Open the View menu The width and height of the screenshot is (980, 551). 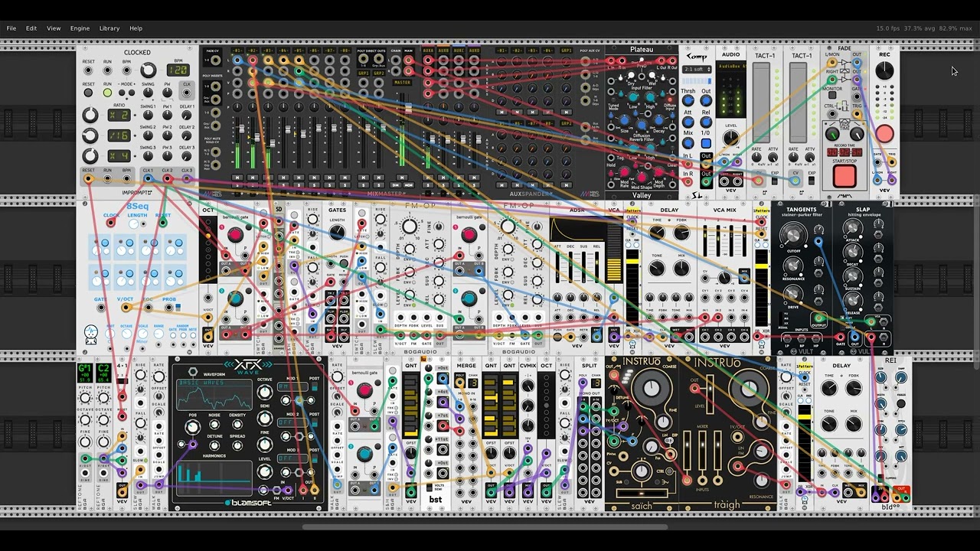(x=54, y=28)
